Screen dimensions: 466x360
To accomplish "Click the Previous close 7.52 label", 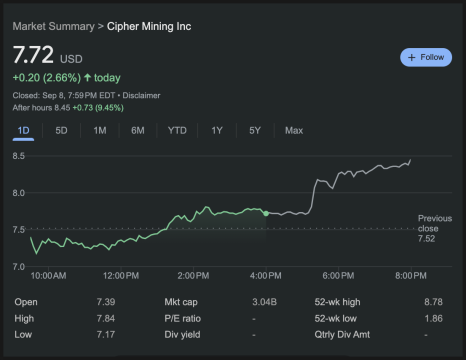I will [435, 228].
